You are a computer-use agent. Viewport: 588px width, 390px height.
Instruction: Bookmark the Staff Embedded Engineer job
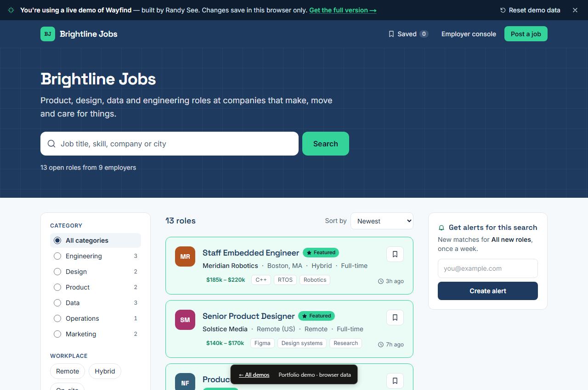(395, 254)
